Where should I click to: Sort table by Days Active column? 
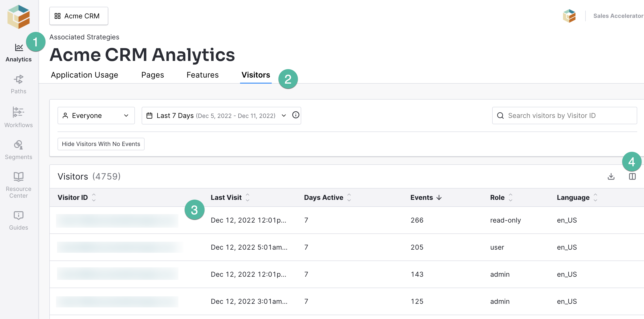[328, 197]
